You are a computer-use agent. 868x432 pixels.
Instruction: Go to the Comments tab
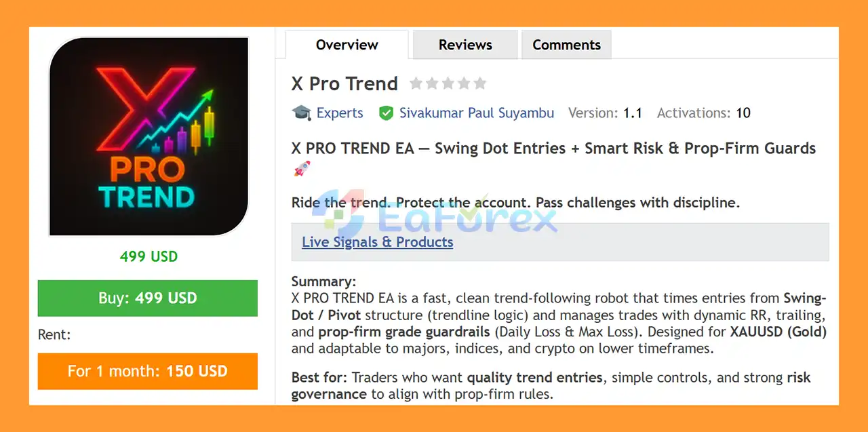(566, 45)
